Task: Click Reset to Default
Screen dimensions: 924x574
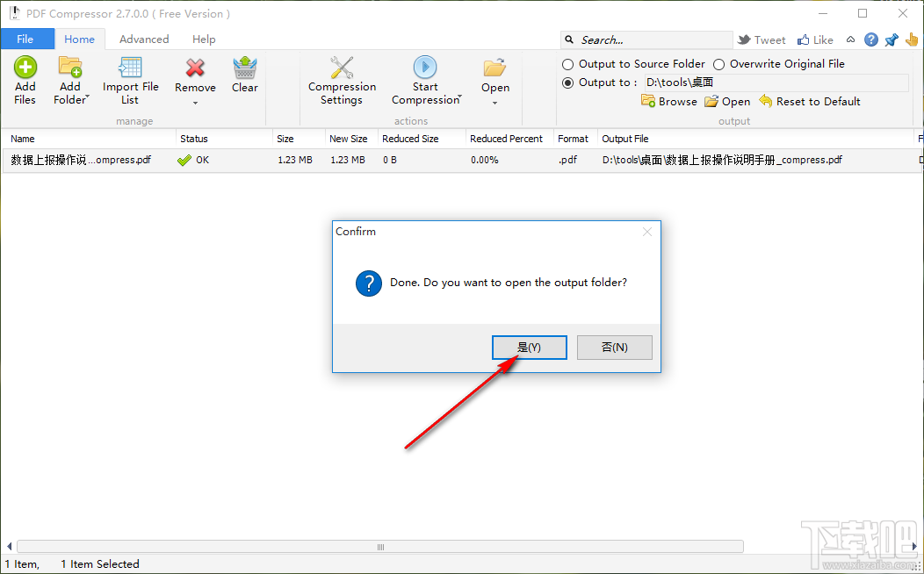Action: pyautogui.click(x=810, y=101)
